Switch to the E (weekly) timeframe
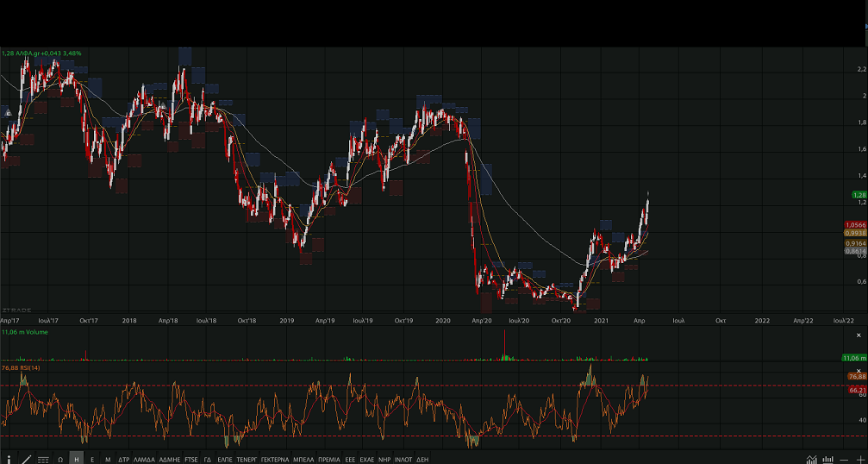Viewport: 868px width, 464px height. tap(92, 460)
